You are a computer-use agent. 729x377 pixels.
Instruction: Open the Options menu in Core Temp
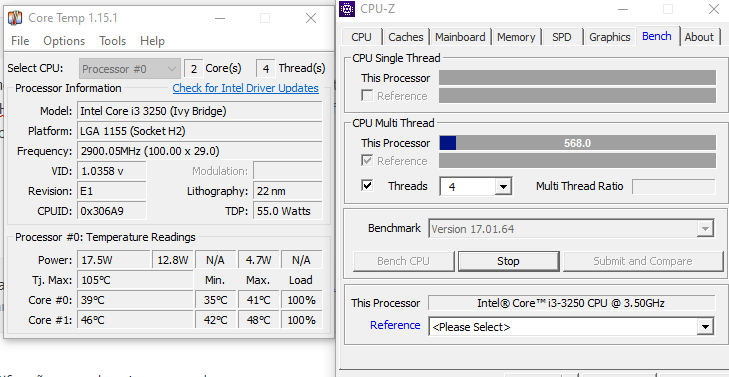[64, 41]
